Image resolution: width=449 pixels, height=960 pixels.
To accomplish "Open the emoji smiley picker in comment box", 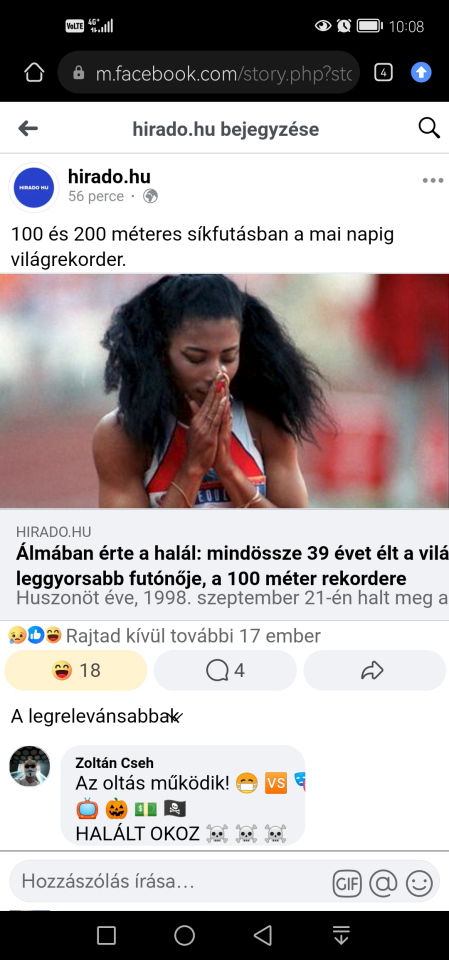I will tap(420, 883).
